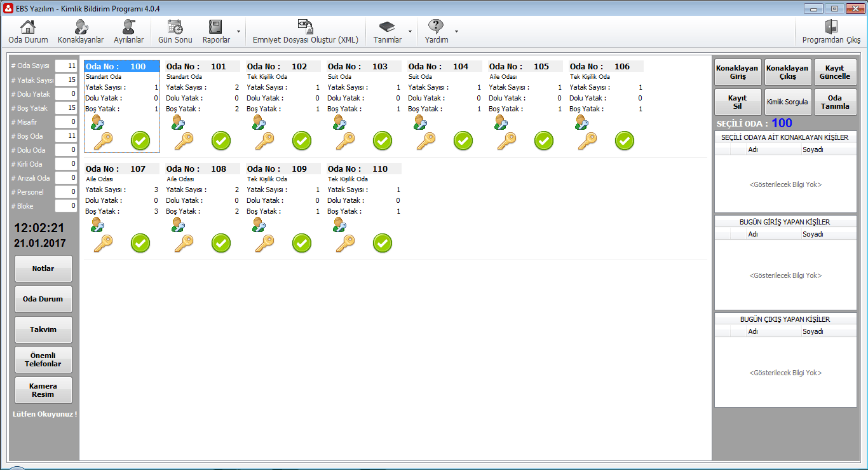Expand the Tanımlar dropdown arrow
Screen dimensions: 868x470
(x=410, y=31)
